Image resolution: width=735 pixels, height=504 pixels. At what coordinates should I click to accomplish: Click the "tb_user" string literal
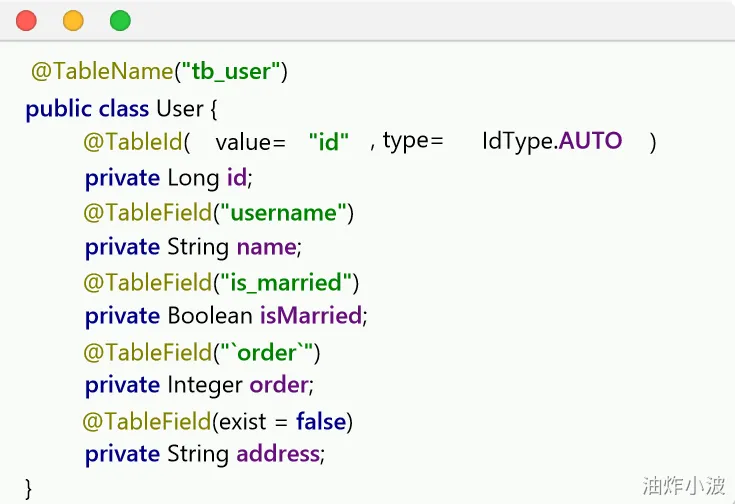[233, 72]
